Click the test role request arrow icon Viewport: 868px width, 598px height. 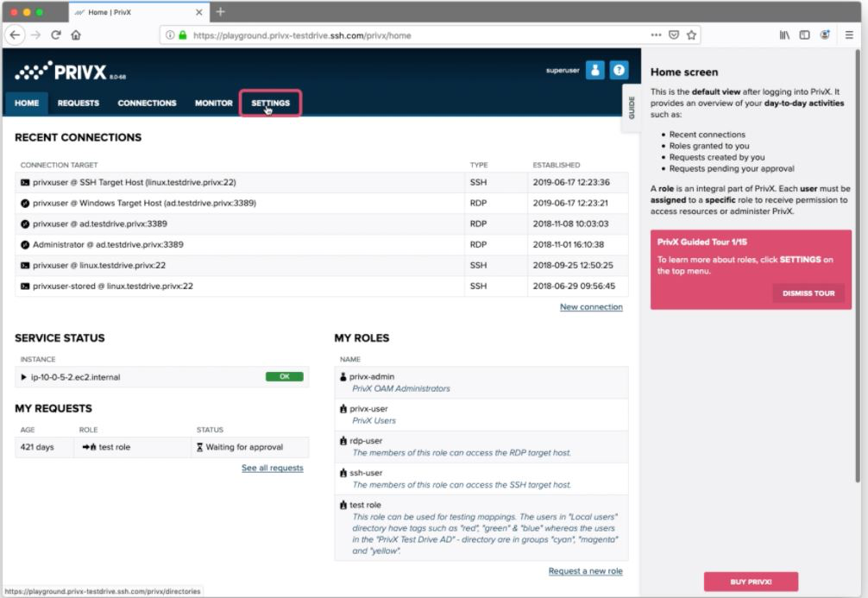89,447
